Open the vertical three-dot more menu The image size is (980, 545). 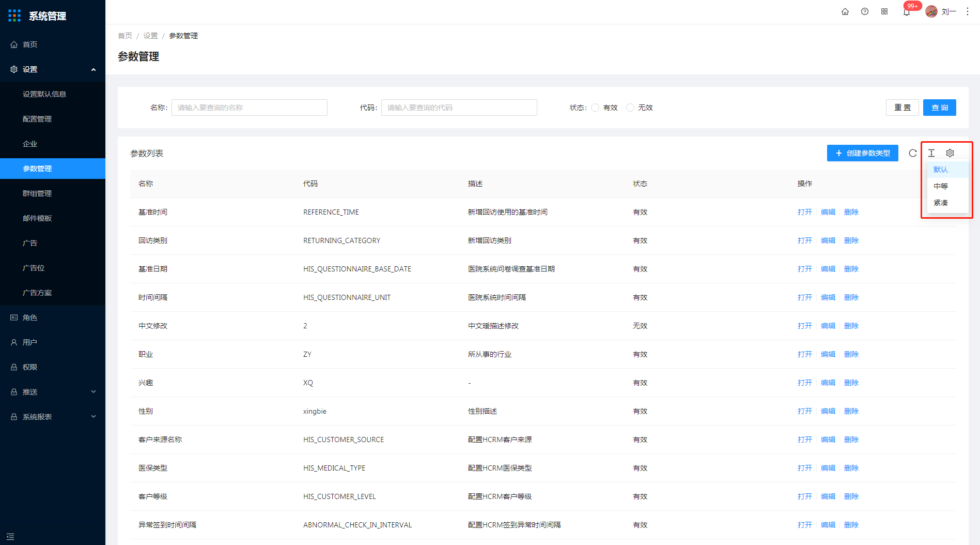click(x=968, y=11)
